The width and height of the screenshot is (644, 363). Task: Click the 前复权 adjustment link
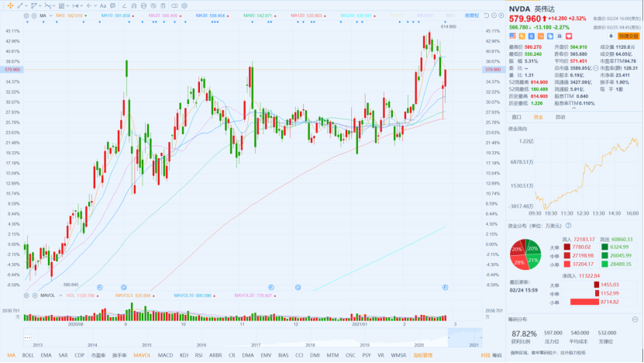pos(472,16)
